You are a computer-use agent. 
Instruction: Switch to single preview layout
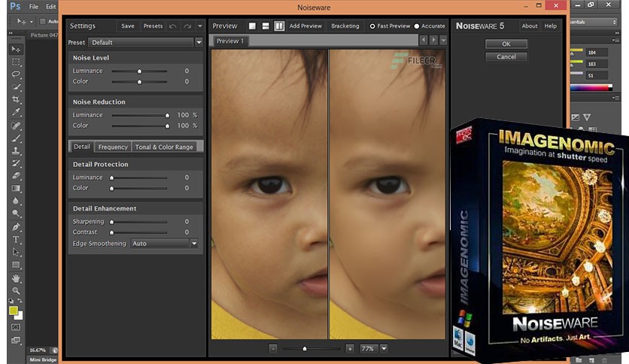[x=252, y=26]
